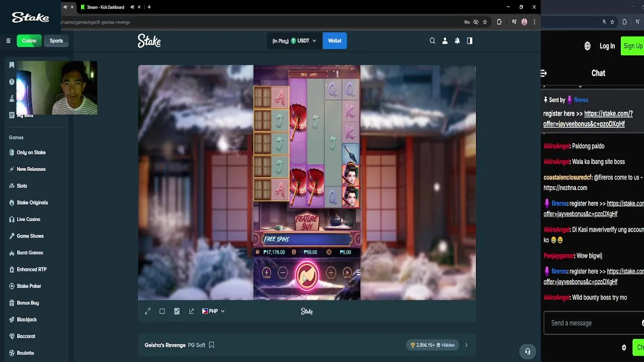
Task: Open the USDT balance dropdown
Action: point(295,41)
